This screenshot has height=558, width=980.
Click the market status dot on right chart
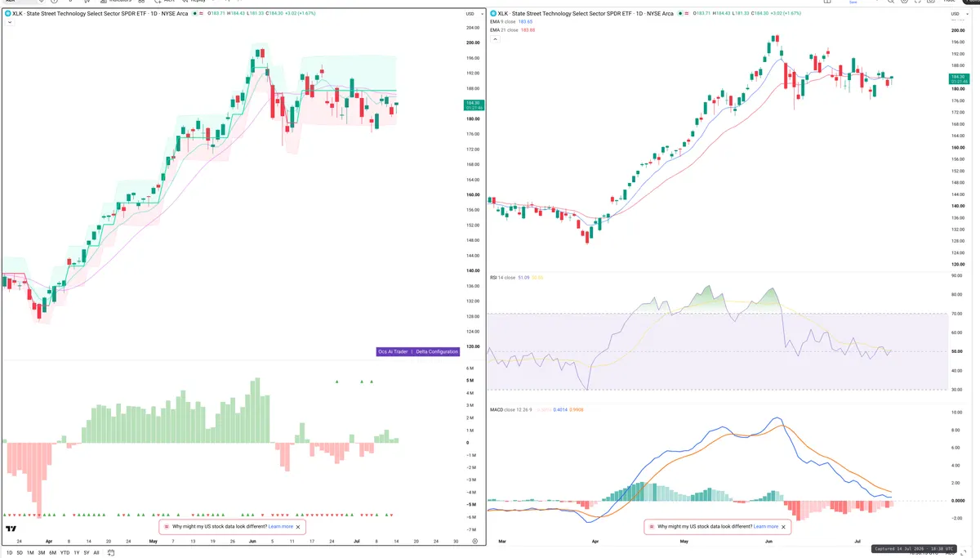[679, 14]
